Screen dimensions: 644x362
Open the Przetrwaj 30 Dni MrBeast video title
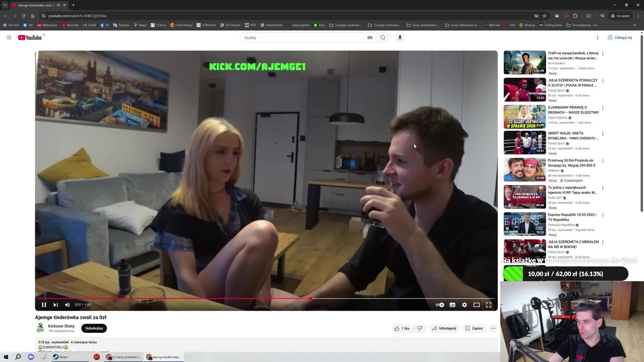coord(572,163)
